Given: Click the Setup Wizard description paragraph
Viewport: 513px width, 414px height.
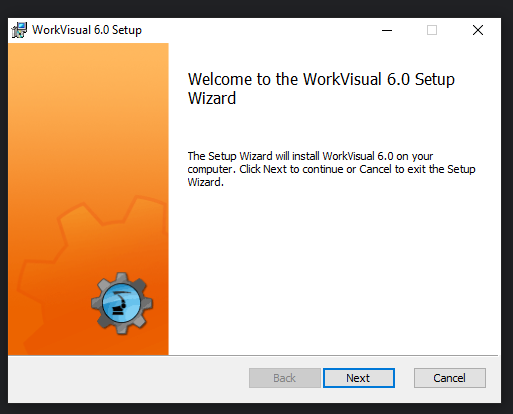Looking at the screenshot, I should (331, 169).
